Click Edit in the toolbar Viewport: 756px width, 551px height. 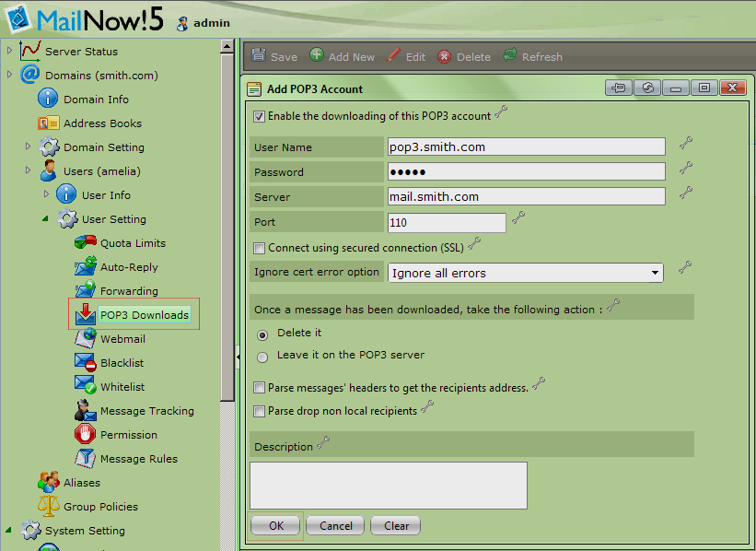406,56
